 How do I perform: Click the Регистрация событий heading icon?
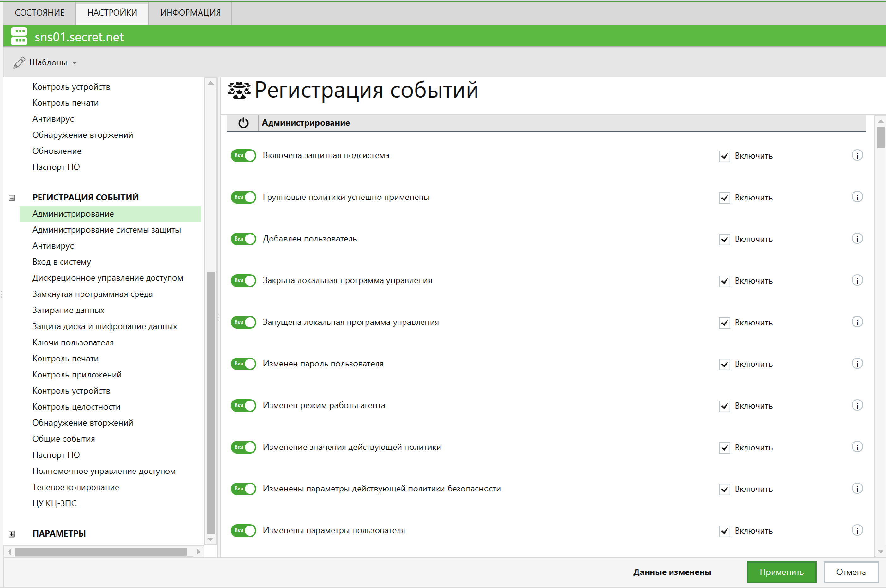point(239,90)
